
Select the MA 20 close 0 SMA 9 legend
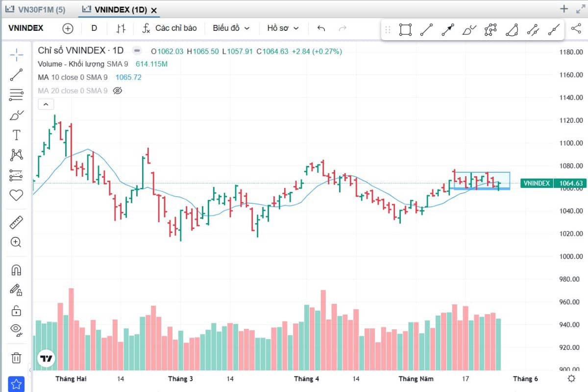coord(73,91)
